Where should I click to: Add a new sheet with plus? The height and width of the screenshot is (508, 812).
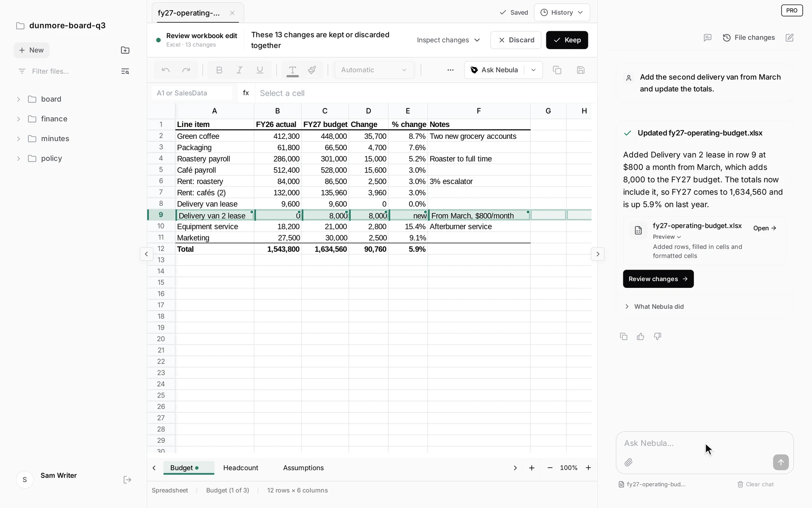click(532, 468)
